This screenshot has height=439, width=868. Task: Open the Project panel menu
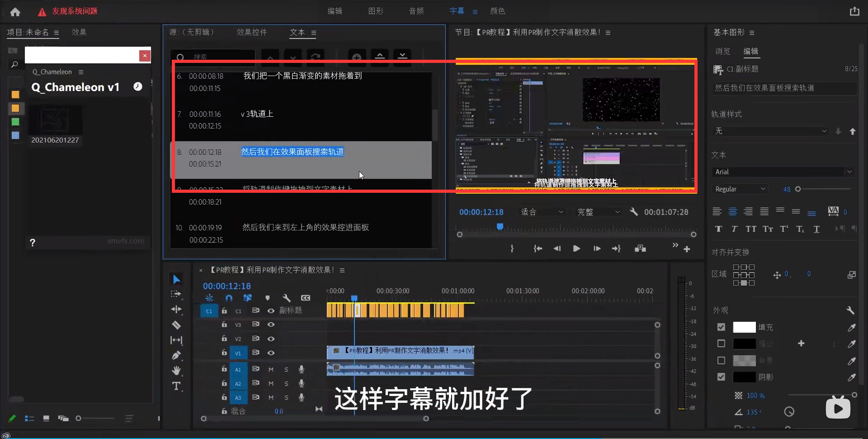click(x=57, y=33)
